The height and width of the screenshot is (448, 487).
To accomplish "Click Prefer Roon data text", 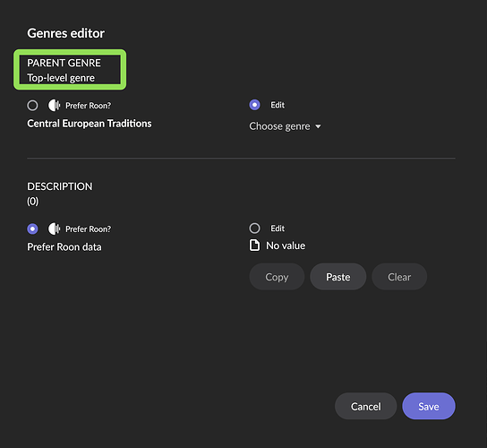I will tap(64, 247).
